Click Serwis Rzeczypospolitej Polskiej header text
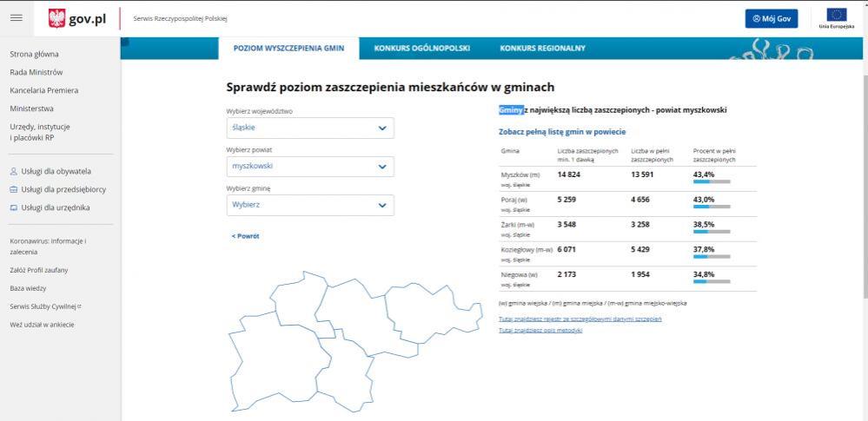Viewport: 868px width, 421px height. point(180,19)
